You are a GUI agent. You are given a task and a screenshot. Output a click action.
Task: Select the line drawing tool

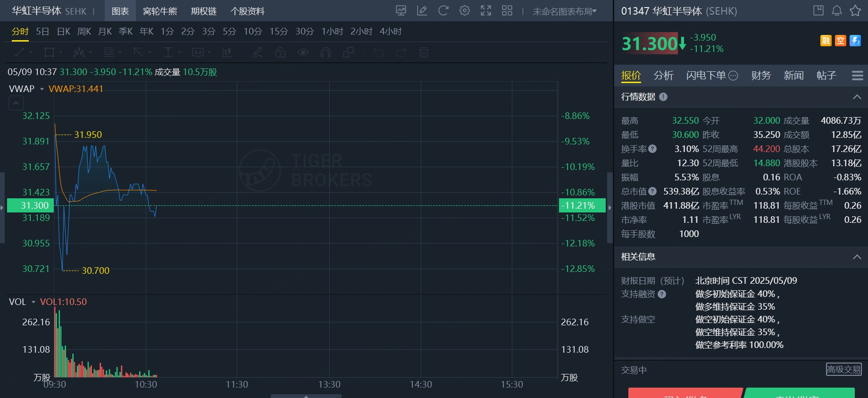coord(20,52)
